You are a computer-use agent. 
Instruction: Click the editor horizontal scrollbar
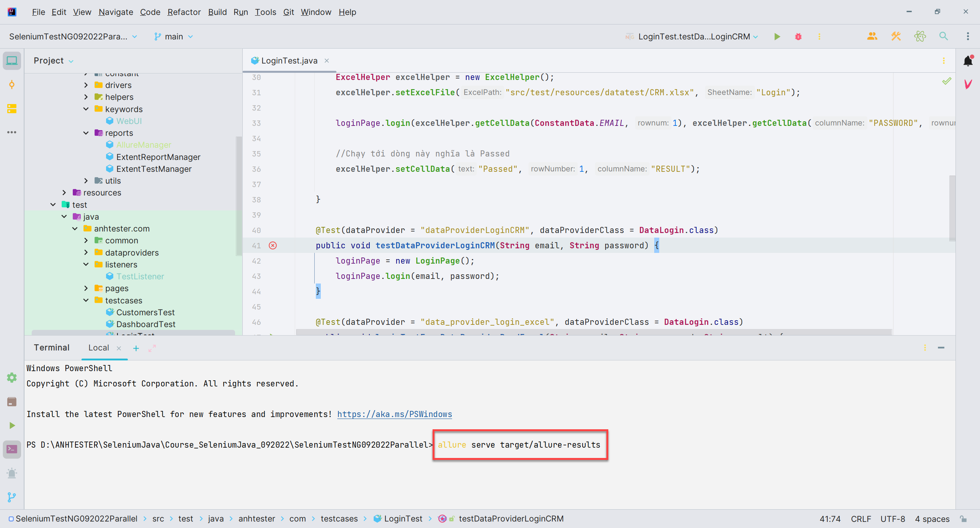pyautogui.click(x=594, y=332)
